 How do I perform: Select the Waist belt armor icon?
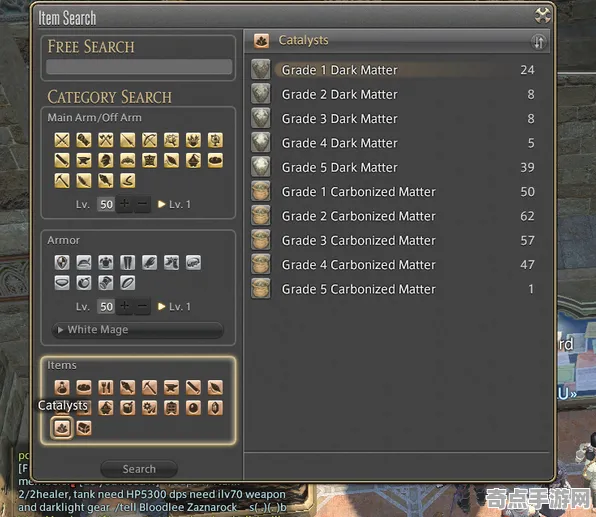click(x=193, y=262)
